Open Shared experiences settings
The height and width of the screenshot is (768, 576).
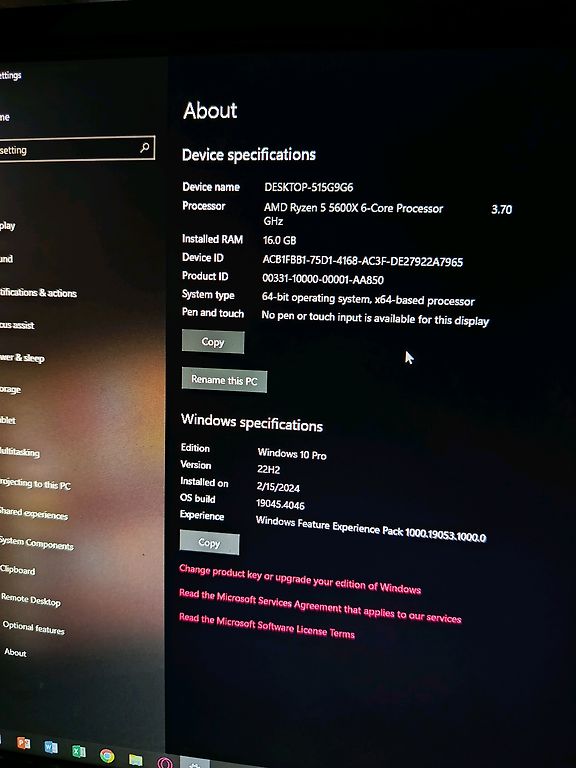pos(34,513)
